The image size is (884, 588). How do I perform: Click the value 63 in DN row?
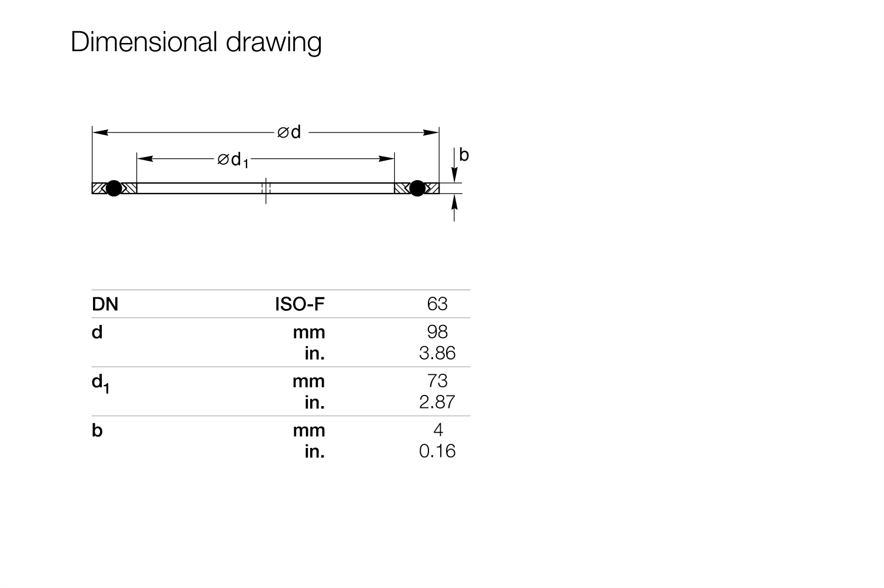coord(437,304)
